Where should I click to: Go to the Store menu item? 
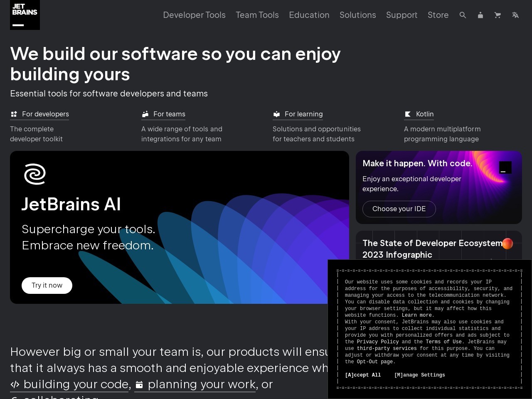438,15
